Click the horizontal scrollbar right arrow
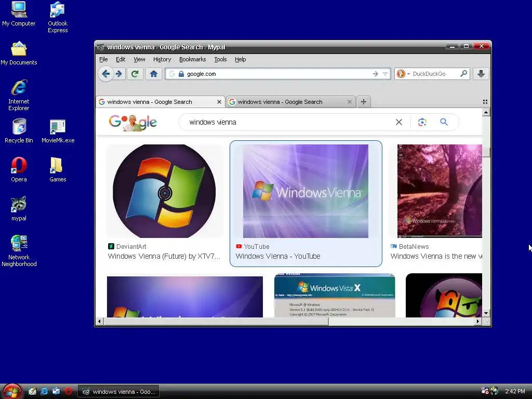 click(x=478, y=321)
